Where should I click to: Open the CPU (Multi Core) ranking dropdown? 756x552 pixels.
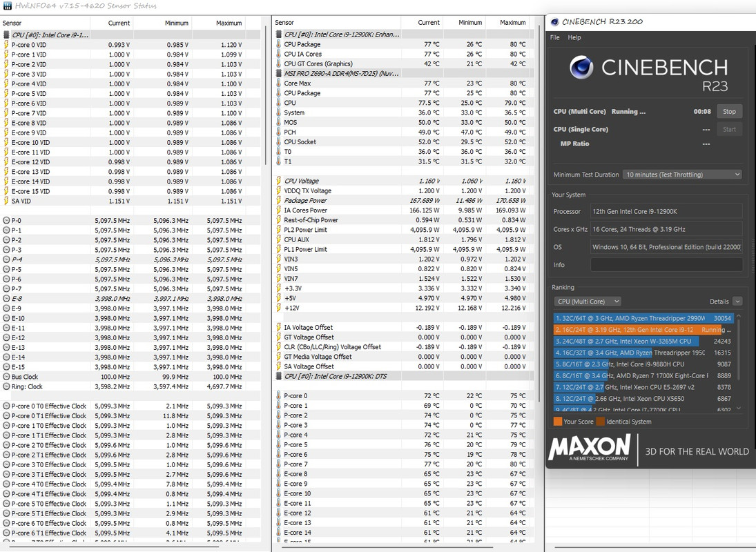click(x=588, y=302)
